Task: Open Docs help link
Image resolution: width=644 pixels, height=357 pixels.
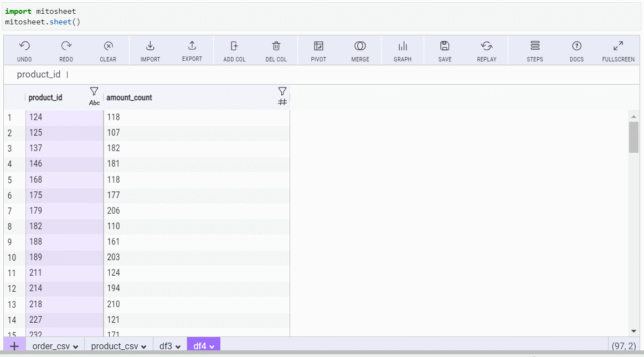Action: coord(576,46)
